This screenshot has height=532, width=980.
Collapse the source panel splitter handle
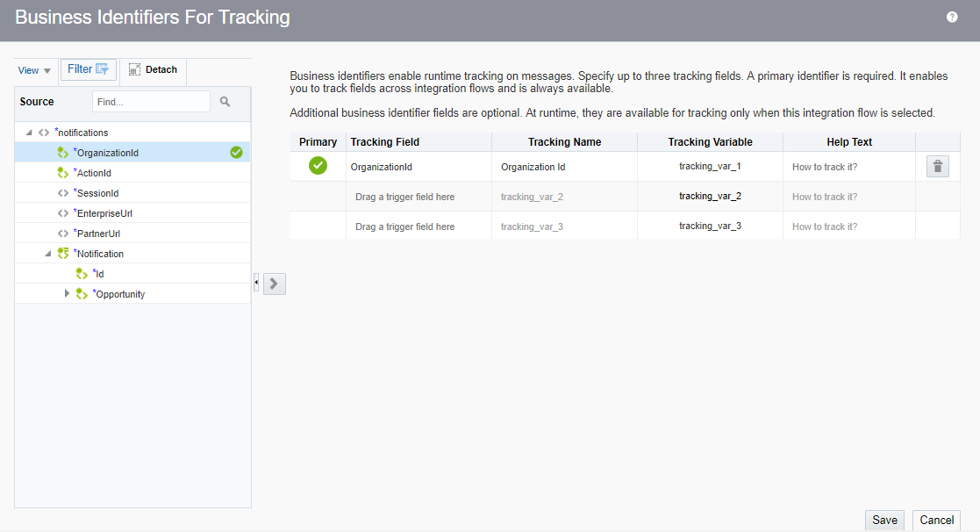click(x=256, y=283)
